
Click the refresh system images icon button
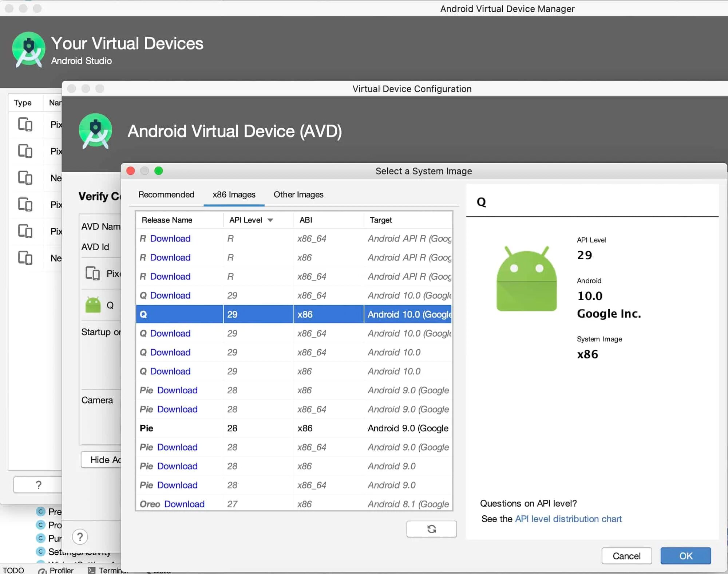tap(431, 529)
